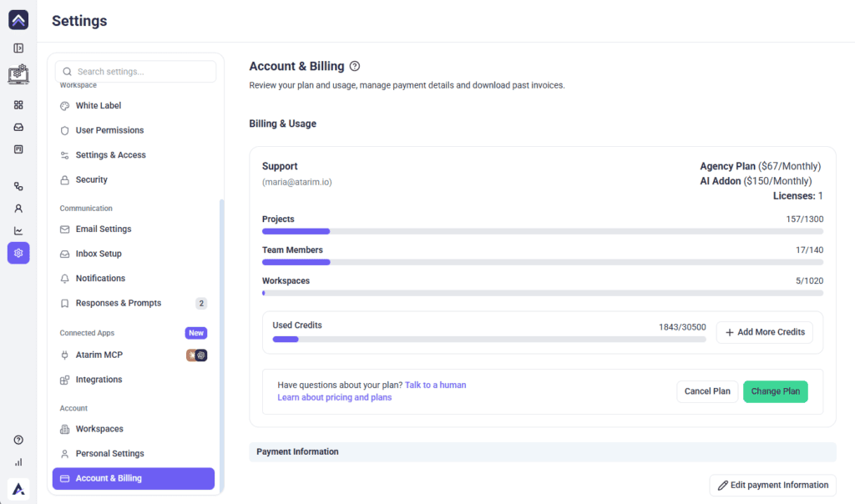Click the Used Credits progress bar

[489, 340]
